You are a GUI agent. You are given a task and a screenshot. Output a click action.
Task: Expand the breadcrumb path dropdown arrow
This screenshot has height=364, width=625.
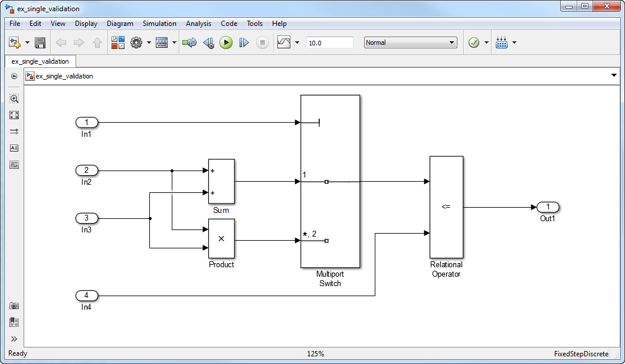pyautogui.click(x=614, y=76)
